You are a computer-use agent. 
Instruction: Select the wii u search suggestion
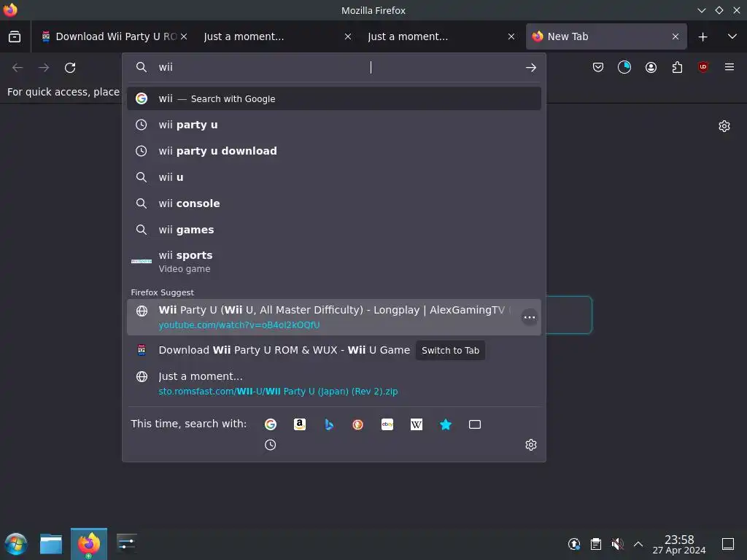click(x=334, y=177)
